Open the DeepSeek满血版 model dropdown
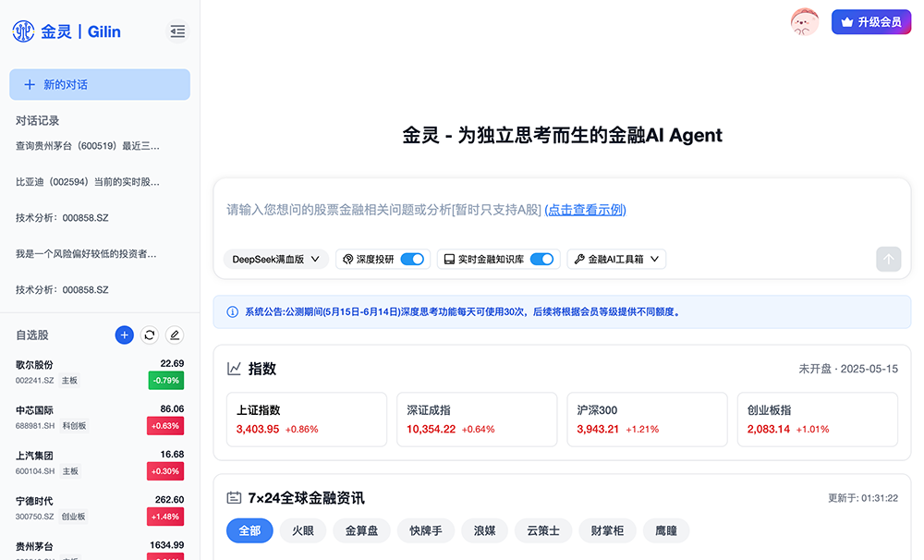The image size is (924, 560). coord(275,260)
